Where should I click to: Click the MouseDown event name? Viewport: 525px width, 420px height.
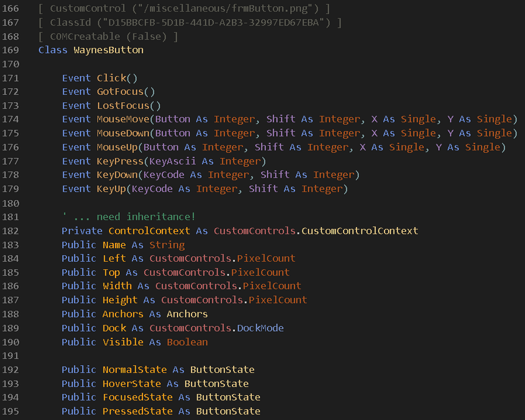(123, 133)
